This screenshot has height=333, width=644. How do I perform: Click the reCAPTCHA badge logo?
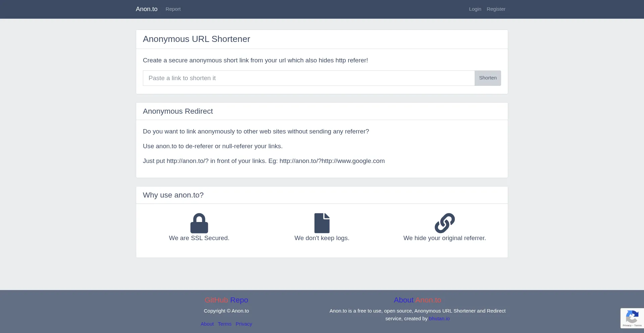point(632,317)
